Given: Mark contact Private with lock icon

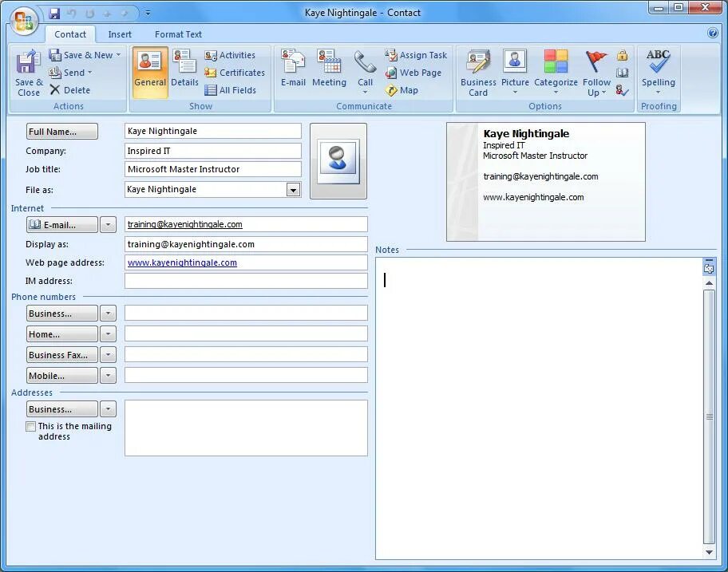Looking at the screenshot, I should pyautogui.click(x=622, y=56).
